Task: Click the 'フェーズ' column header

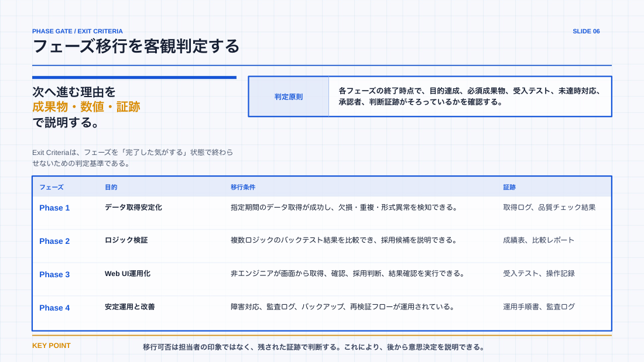Action: [52, 187]
